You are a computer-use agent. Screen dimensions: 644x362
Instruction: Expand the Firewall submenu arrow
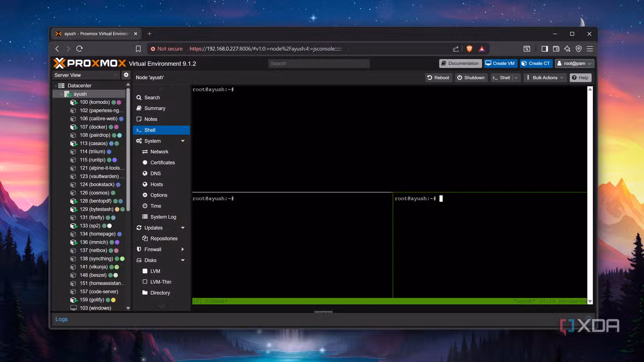[x=183, y=249]
